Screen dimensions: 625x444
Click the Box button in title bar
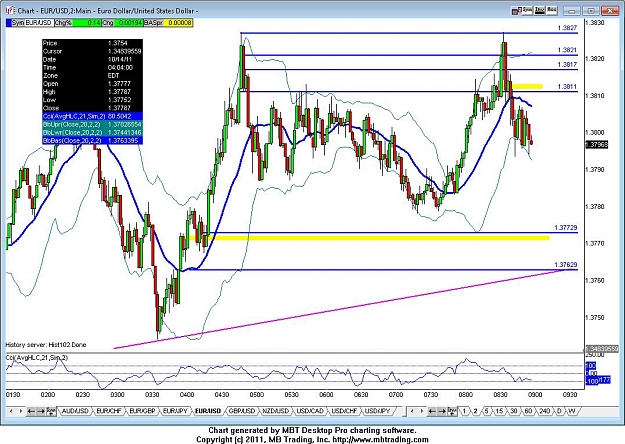pyautogui.click(x=552, y=10)
